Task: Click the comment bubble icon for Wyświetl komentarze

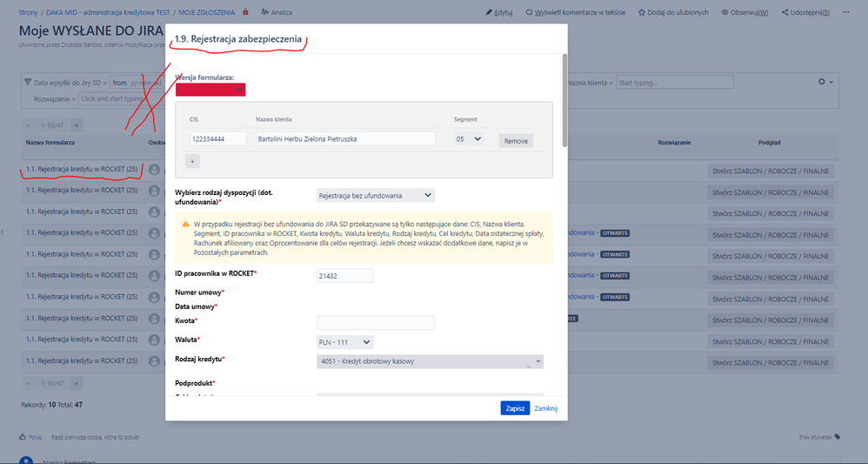Action: click(x=529, y=12)
